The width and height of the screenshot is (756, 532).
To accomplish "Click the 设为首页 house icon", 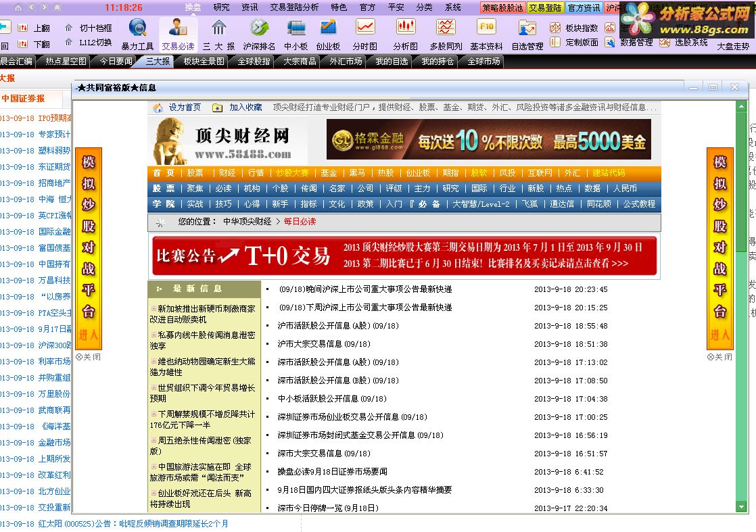I will click(158, 108).
